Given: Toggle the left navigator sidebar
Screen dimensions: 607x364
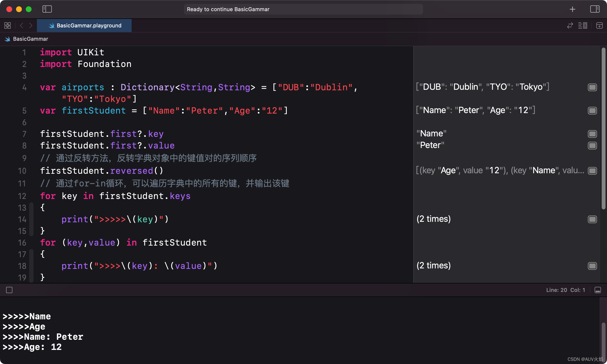Looking at the screenshot, I should click(x=47, y=9).
